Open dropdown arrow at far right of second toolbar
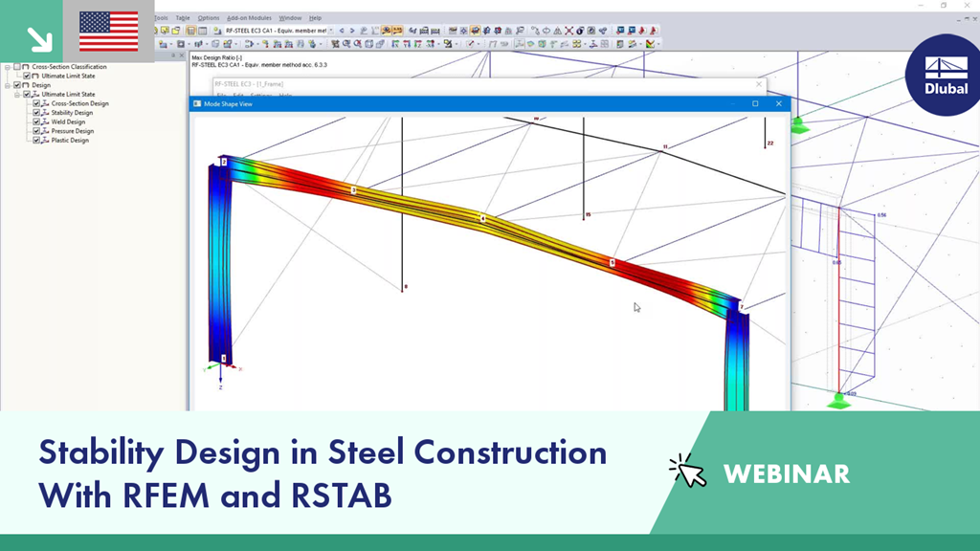This screenshot has height=551, width=980. tap(658, 44)
